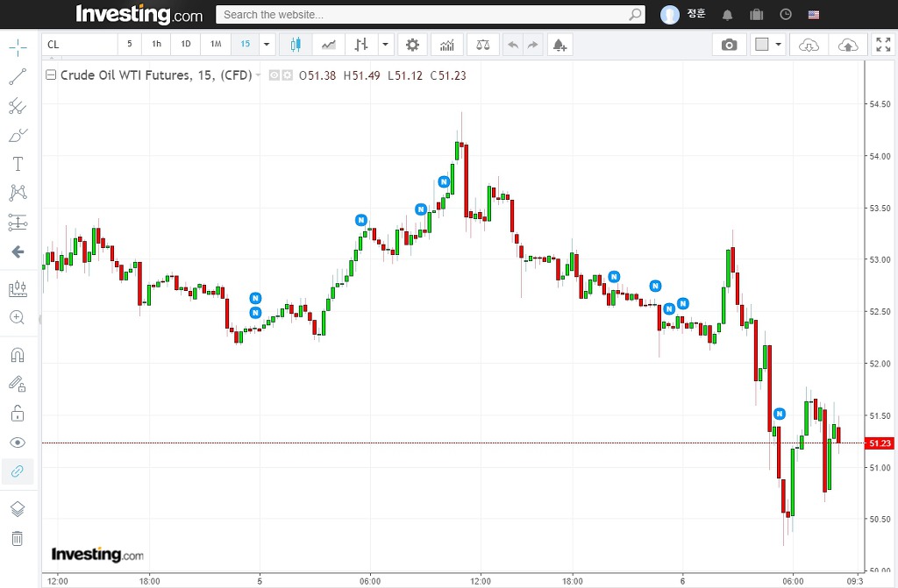This screenshot has height=588, width=898.
Task: Select the long position prediction tool
Action: (x=18, y=223)
